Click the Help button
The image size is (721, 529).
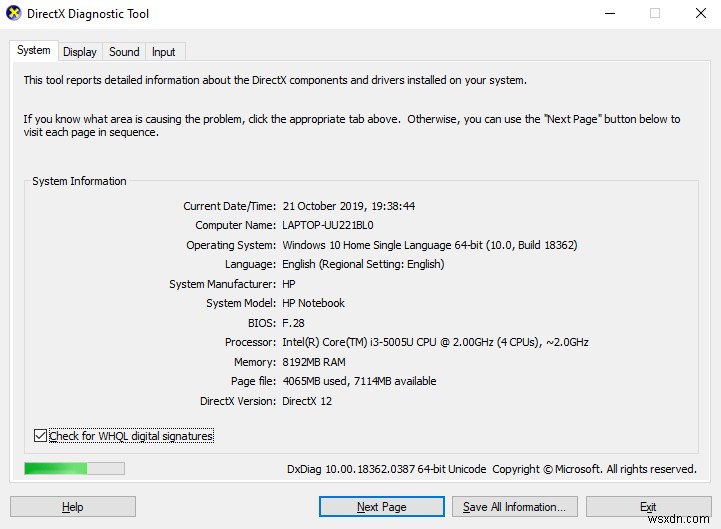pos(73,506)
